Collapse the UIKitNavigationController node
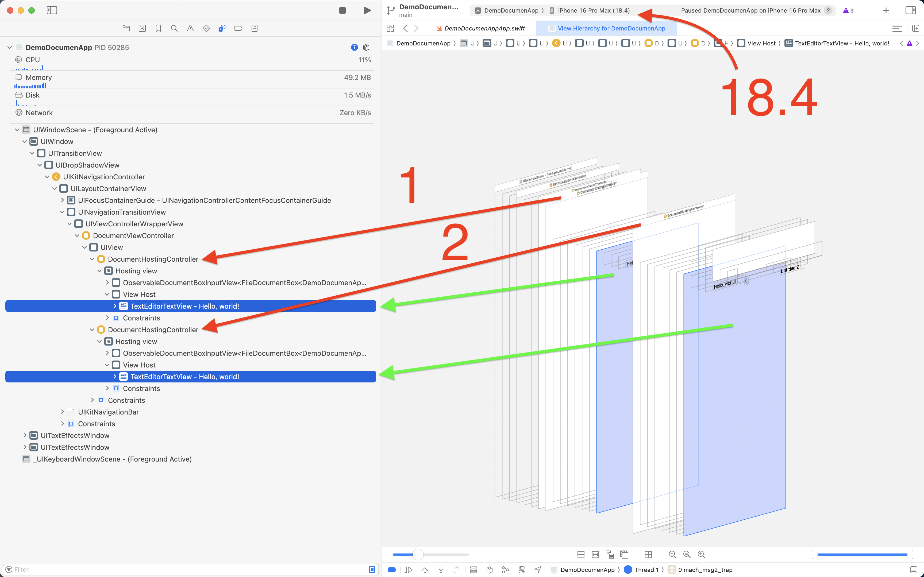 47,177
